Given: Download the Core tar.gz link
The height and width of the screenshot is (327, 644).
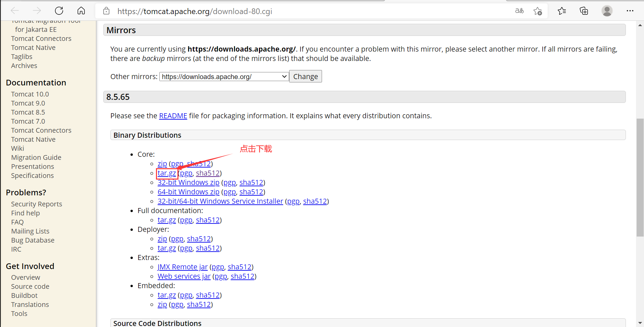Looking at the screenshot, I should click(167, 173).
